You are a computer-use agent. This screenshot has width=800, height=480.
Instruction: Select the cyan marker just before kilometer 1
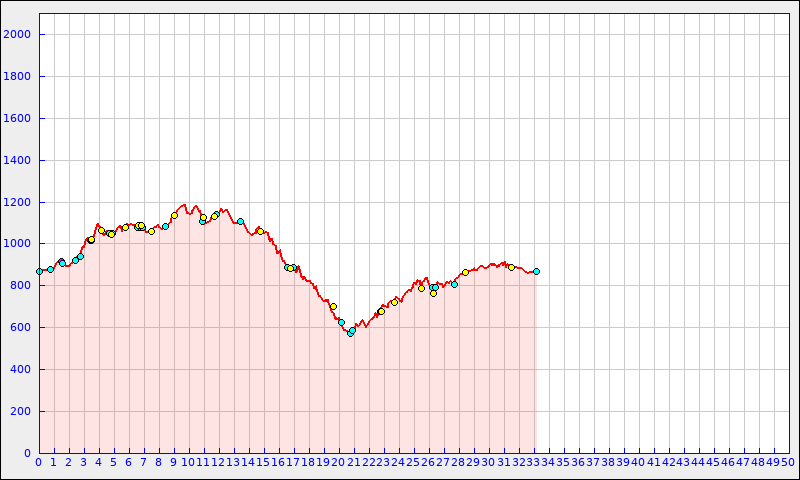50,269
